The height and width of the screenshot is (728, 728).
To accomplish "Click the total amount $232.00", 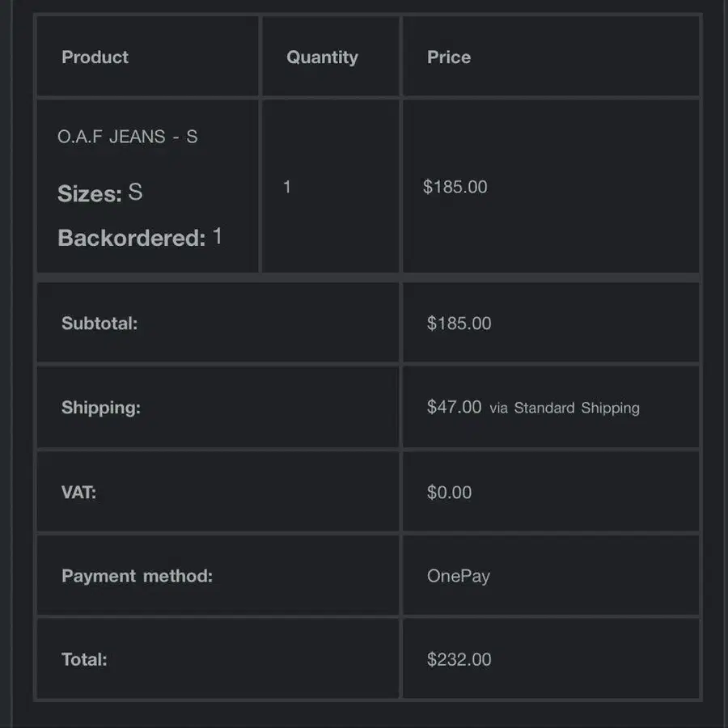I will coord(459,659).
